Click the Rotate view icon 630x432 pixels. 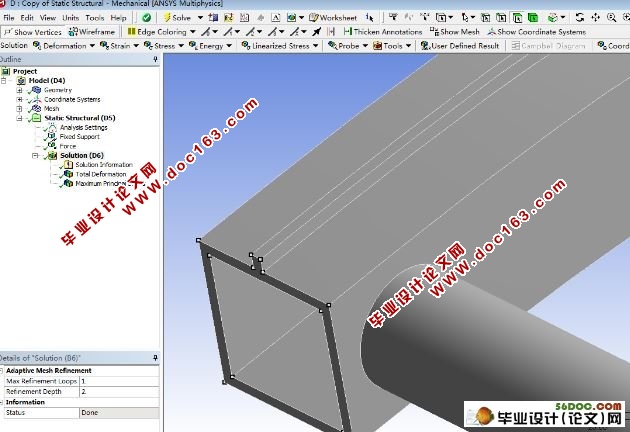tap(579, 18)
